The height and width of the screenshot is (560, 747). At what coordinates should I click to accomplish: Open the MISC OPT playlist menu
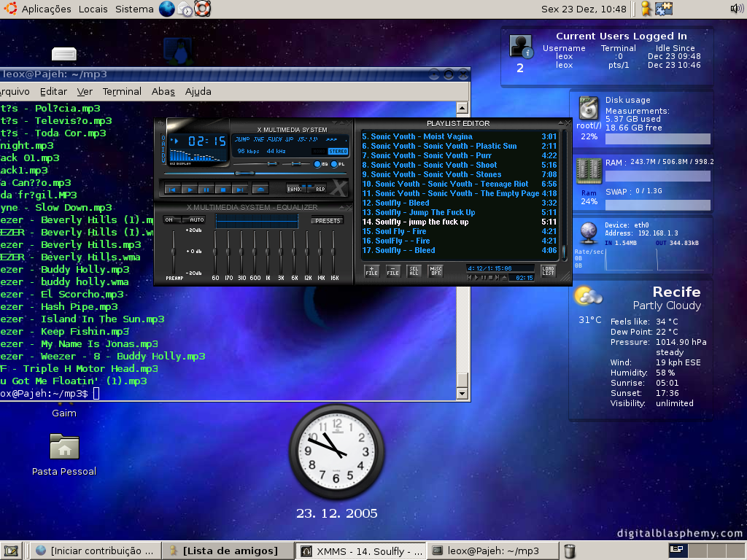tap(436, 271)
